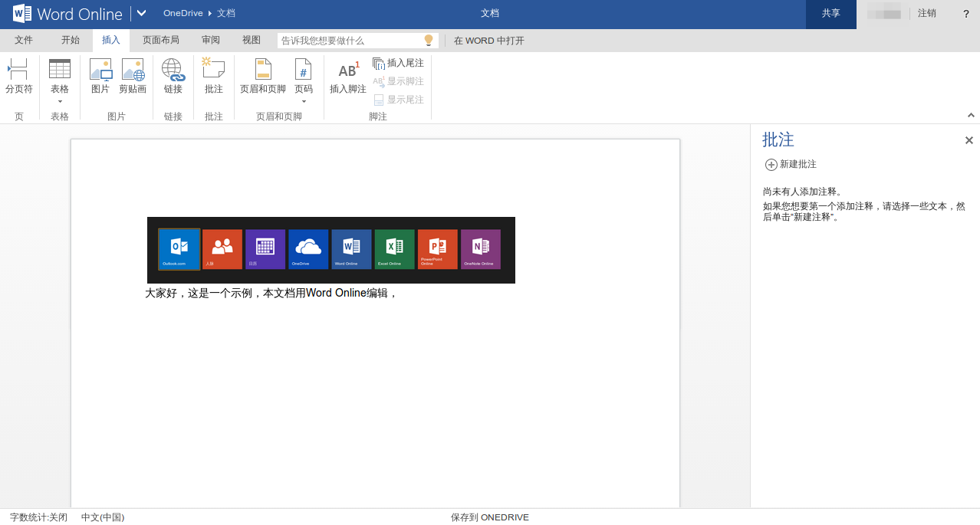Image resolution: width=980 pixels, height=525 pixels.
Task: Click the 表格 table icon
Action: (60, 68)
